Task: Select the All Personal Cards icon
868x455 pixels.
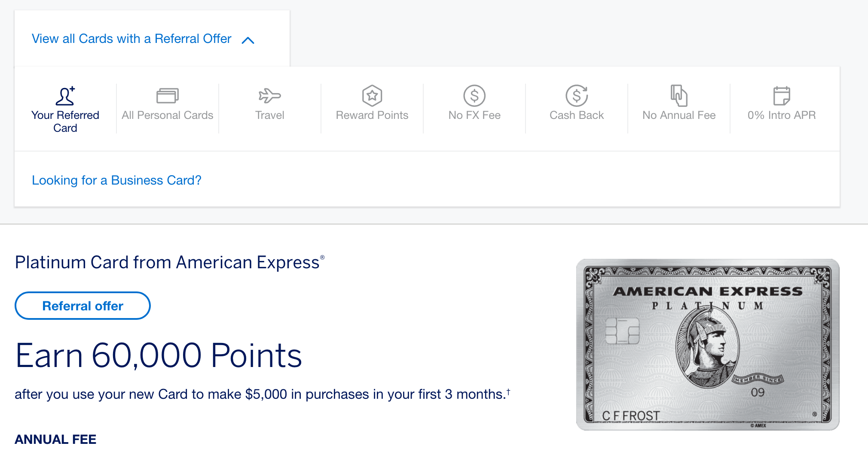Action: point(168,96)
